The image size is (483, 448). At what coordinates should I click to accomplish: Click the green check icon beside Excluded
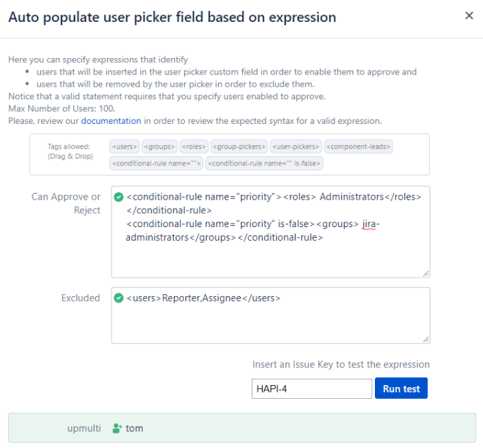pyautogui.click(x=119, y=298)
